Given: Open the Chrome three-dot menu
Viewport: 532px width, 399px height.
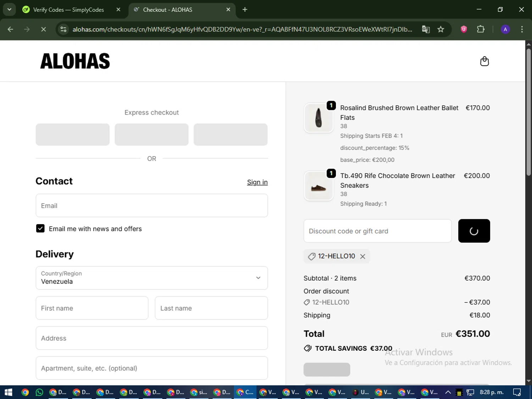Looking at the screenshot, I should tap(522, 29).
